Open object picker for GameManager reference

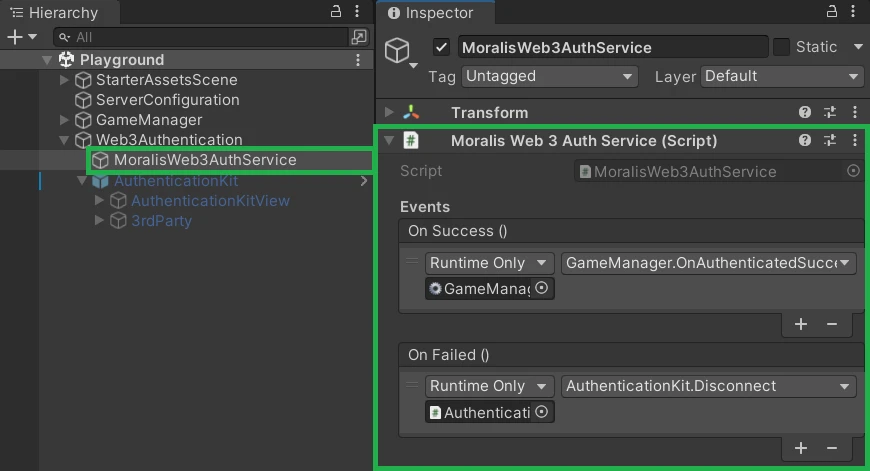click(x=542, y=288)
